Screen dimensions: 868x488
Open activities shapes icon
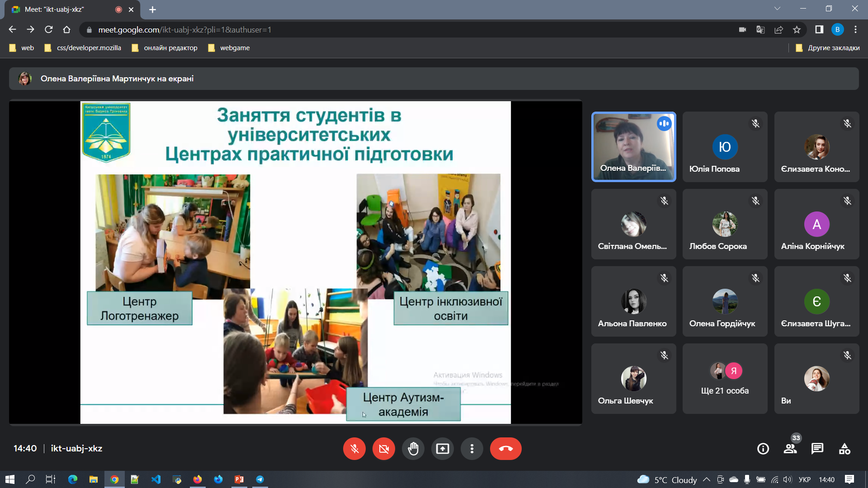click(x=844, y=449)
